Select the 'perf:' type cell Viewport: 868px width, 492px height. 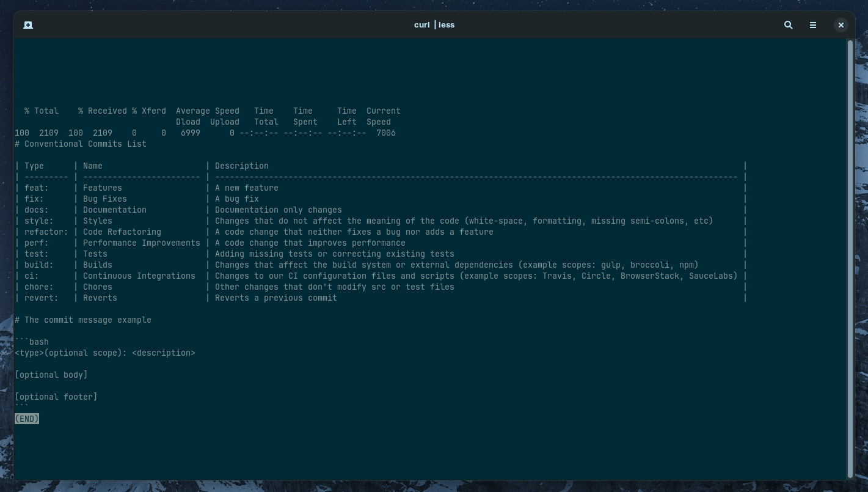37,243
